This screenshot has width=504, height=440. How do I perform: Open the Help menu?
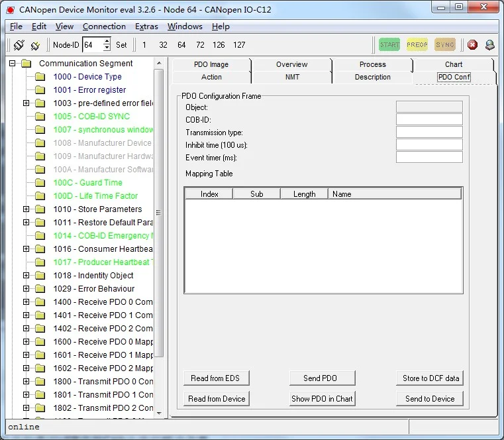[221, 27]
